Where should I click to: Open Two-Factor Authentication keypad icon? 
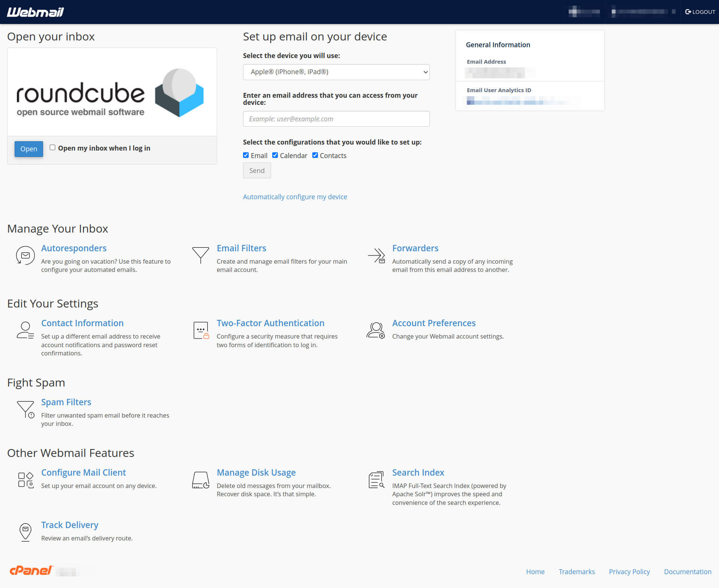click(201, 330)
